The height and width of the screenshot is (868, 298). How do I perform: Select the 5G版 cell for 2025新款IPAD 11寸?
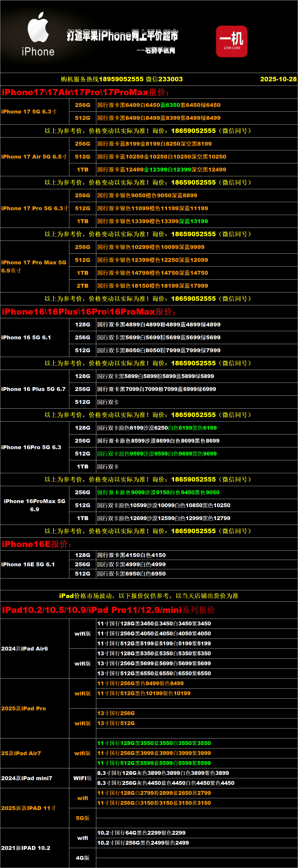point(82,818)
